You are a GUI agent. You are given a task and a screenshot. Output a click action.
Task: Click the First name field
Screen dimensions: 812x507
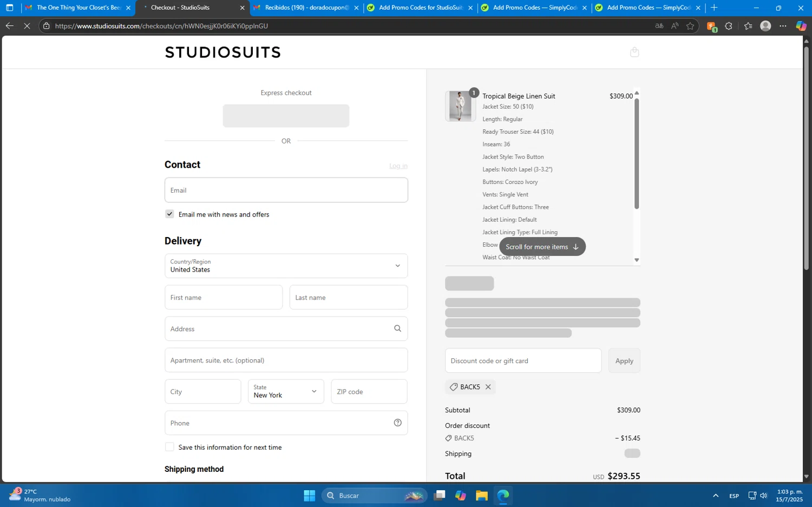tap(224, 297)
